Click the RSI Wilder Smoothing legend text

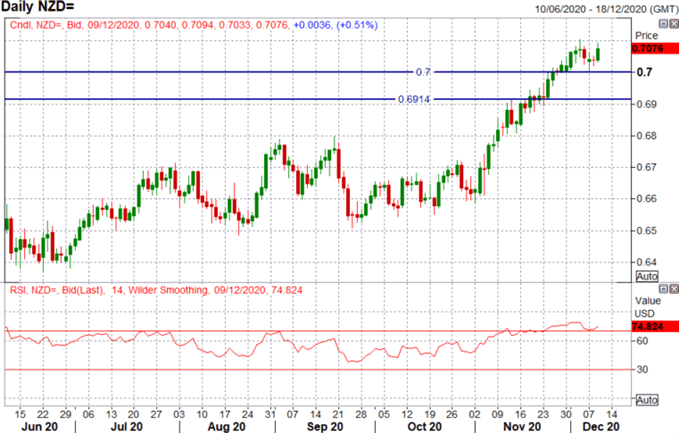pyautogui.click(x=156, y=290)
